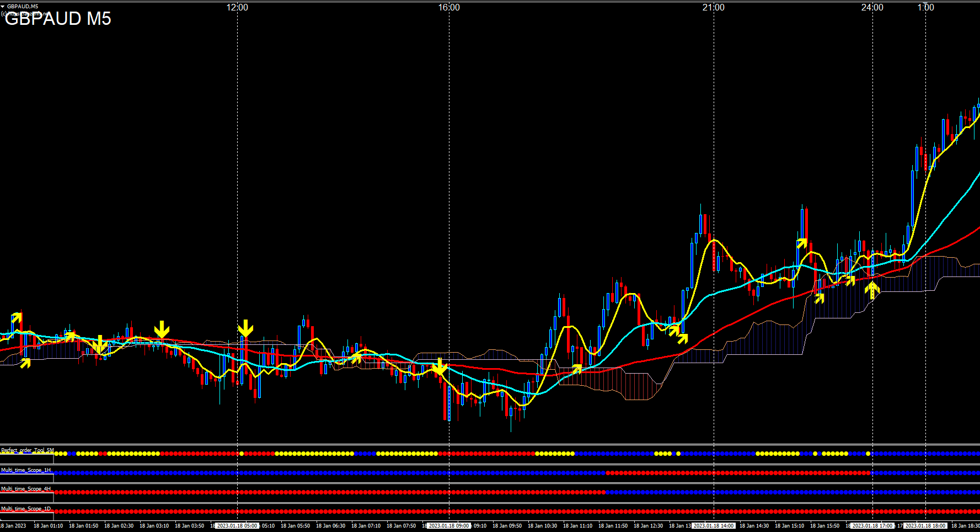980x532 pixels.
Task: Click the Multi_time_Scope_4H indicator label
Action: tap(26, 489)
